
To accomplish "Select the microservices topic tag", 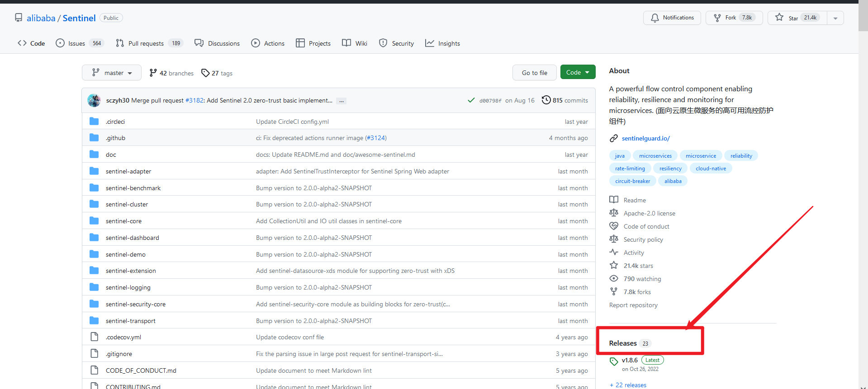I will pos(655,156).
